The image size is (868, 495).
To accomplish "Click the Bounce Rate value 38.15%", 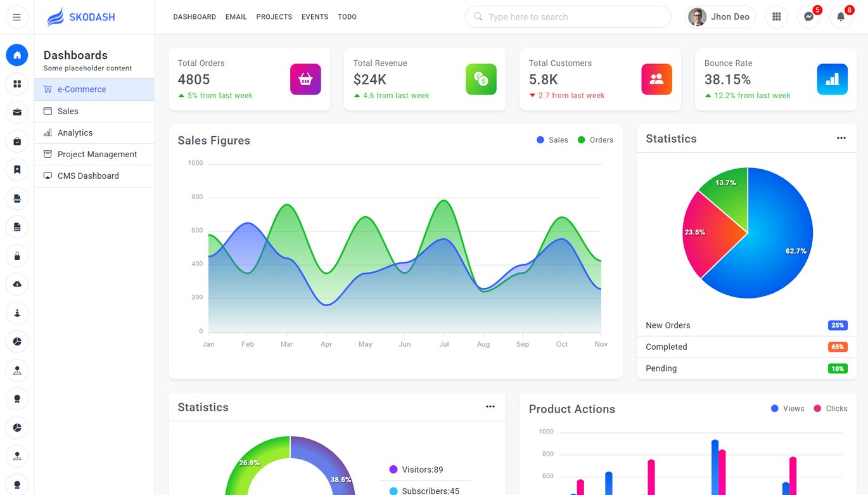I will [728, 79].
